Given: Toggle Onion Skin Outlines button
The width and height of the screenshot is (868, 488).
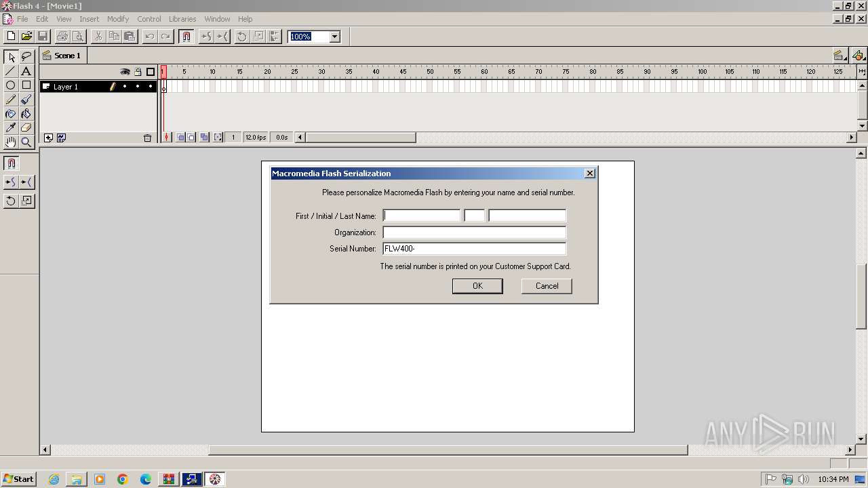Looking at the screenshot, I should 191,137.
